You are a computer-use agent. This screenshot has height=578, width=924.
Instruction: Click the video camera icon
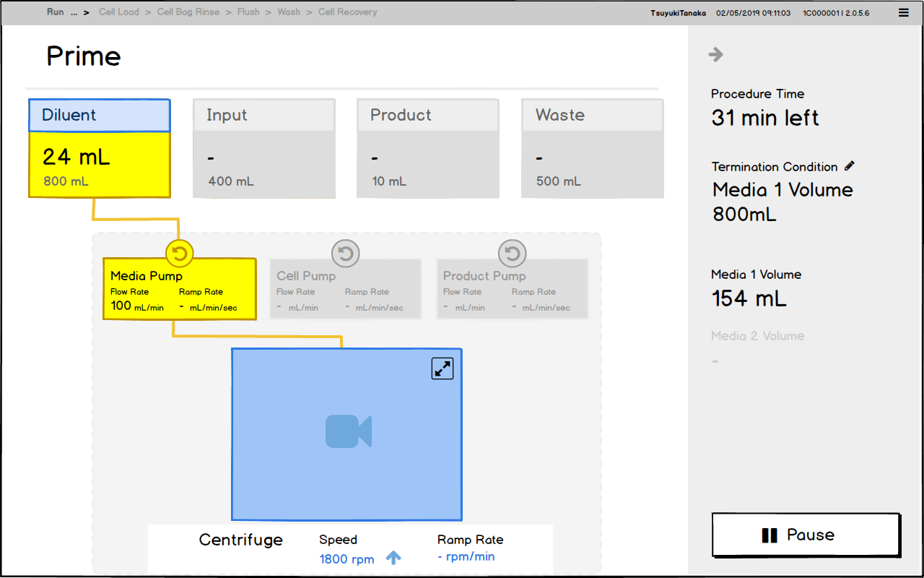(x=349, y=431)
